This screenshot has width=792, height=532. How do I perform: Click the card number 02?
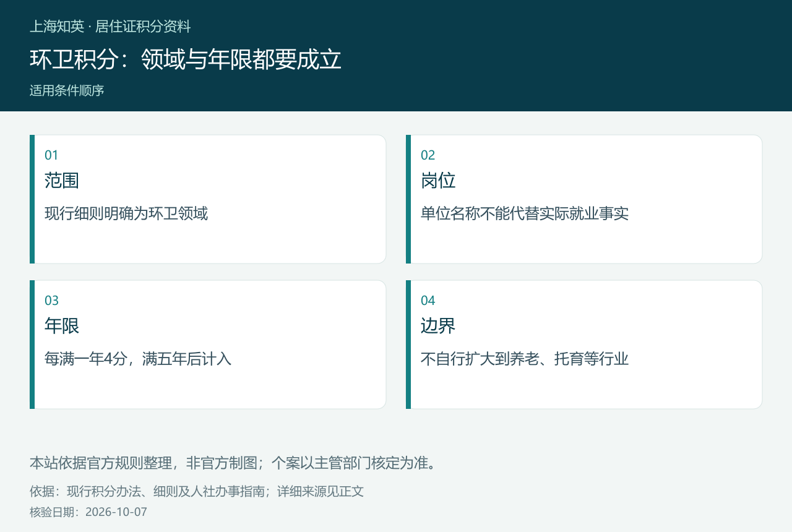click(428, 155)
